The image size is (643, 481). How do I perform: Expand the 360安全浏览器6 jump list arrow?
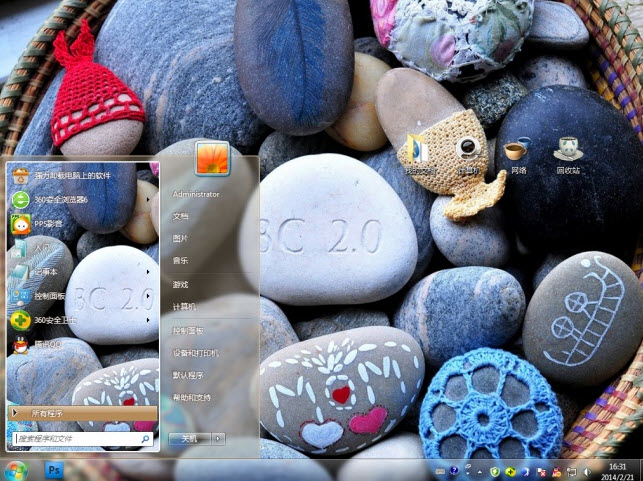point(148,200)
